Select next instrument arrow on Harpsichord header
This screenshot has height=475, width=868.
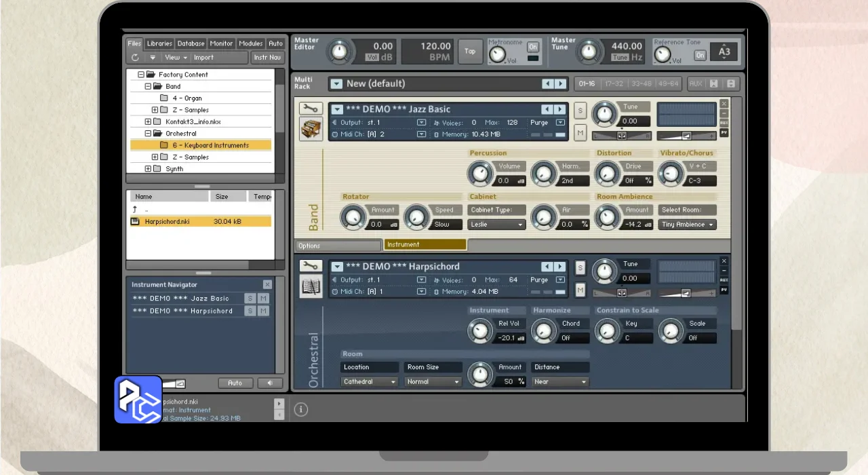[560, 266]
